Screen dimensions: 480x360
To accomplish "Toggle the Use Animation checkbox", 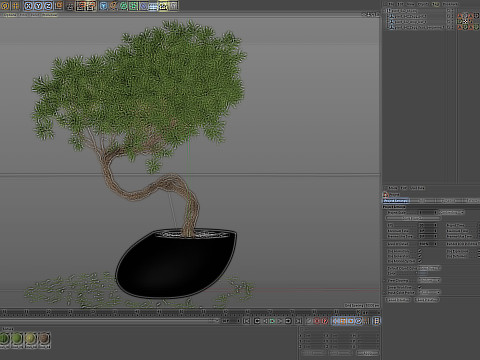I will pyautogui.click(x=420, y=251).
